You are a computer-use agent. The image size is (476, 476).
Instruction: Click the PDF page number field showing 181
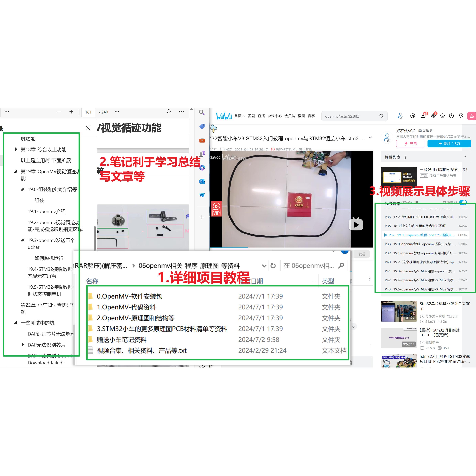point(88,112)
